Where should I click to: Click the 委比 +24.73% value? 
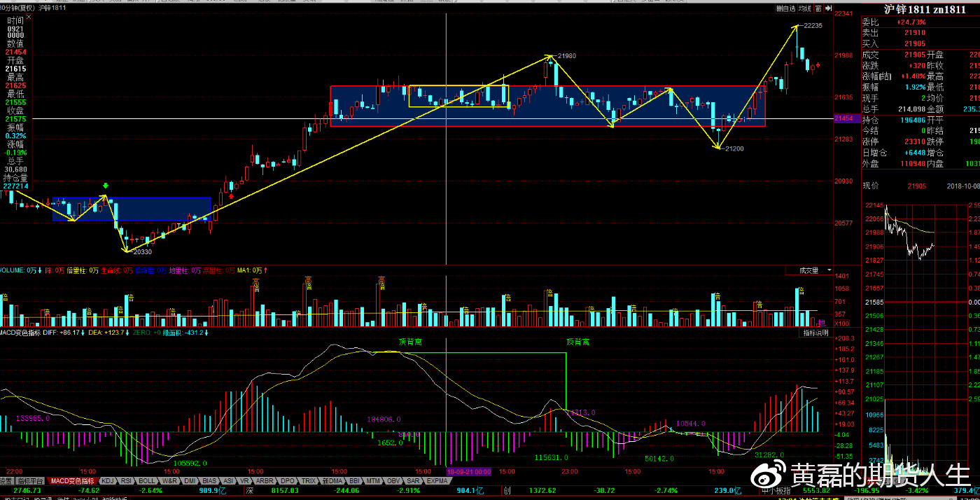pyautogui.click(x=911, y=22)
